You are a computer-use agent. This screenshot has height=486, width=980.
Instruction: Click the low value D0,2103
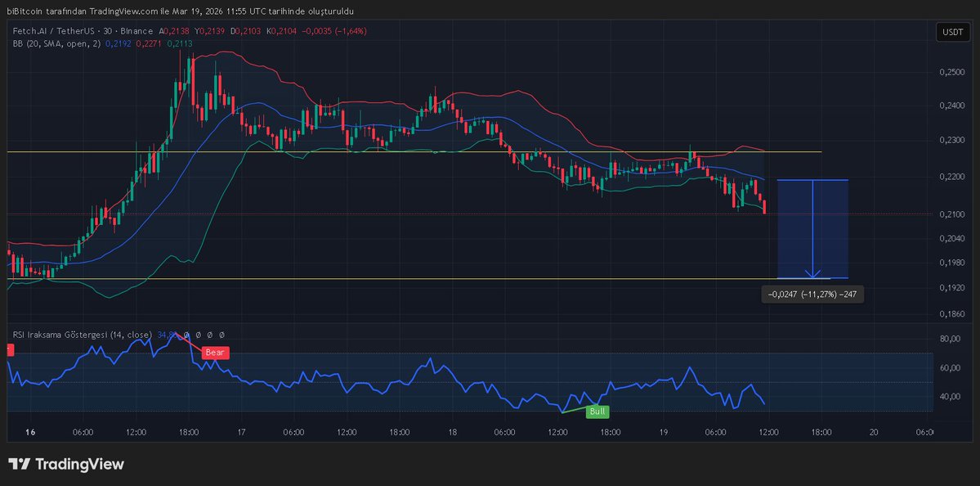click(x=246, y=30)
